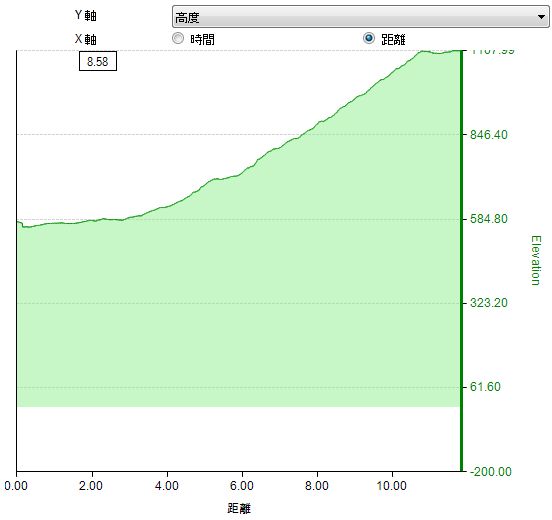The width and height of the screenshot is (552, 520).
Task: Click the dark green vertical Elevation axis bar
Action: [x=461, y=261]
